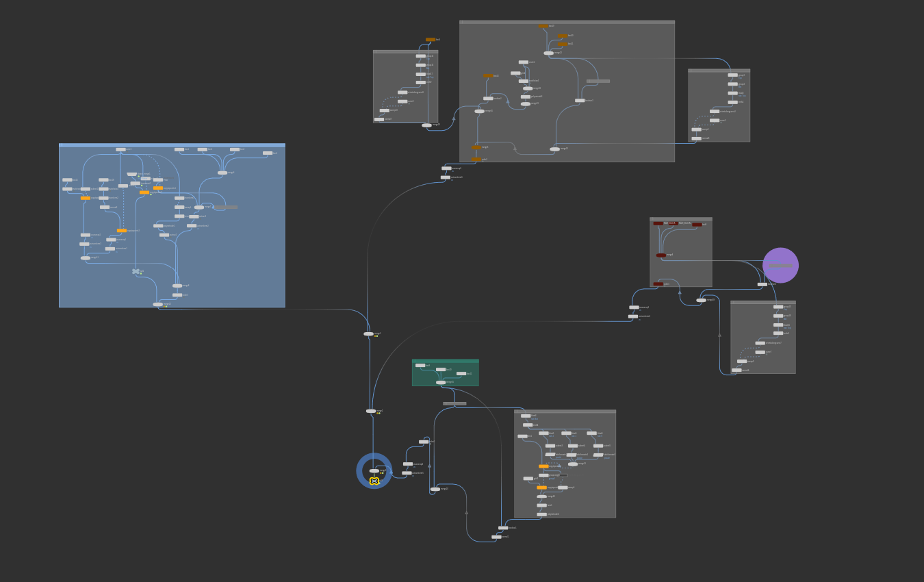Click the rightmost box node in green network box
The height and width of the screenshot is (582, 924).
click(x=461, y=373)
